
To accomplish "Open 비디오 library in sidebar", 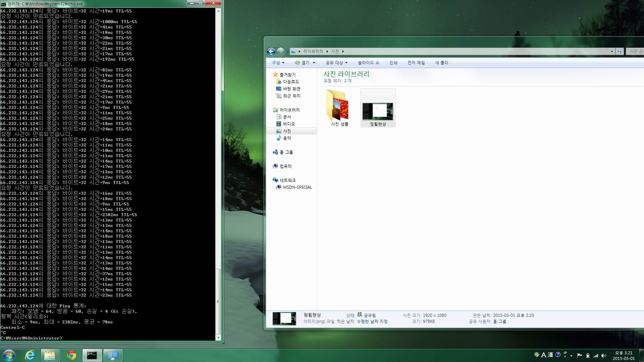I will 285,124.
